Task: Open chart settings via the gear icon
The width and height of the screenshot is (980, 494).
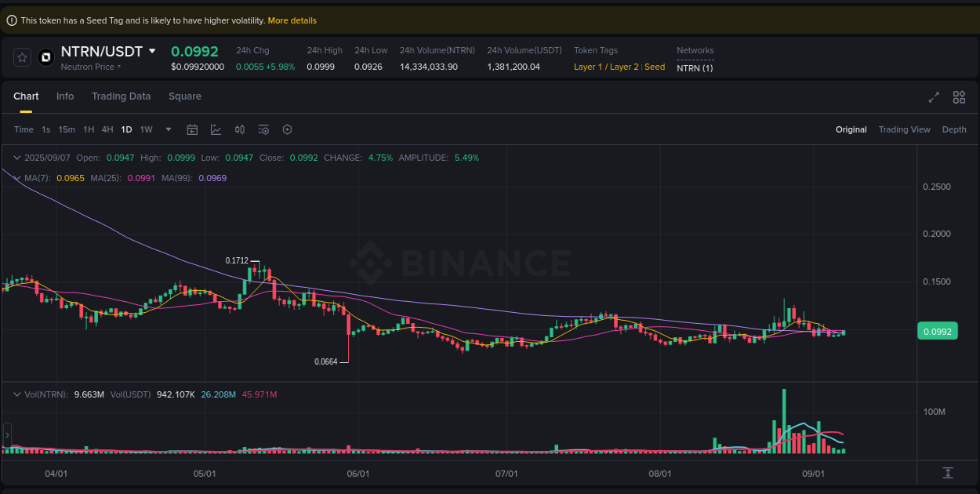Action: point(287,129)
